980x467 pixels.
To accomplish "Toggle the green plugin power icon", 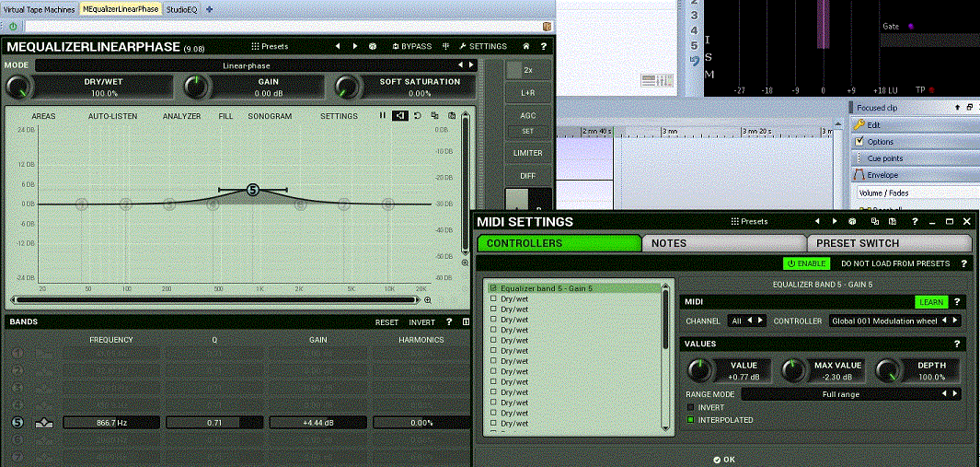I will pos(13,27).
